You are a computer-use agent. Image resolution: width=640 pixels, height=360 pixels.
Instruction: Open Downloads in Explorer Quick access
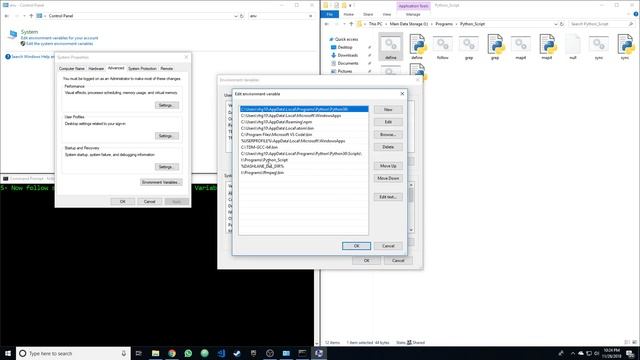347,55
